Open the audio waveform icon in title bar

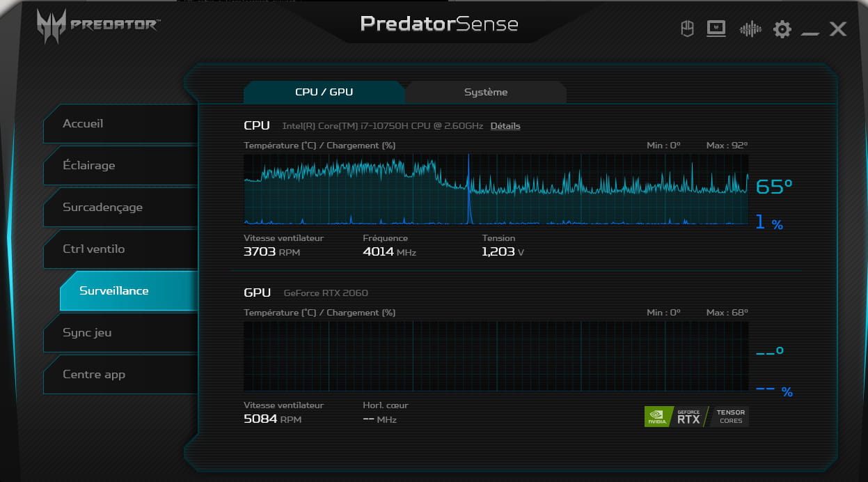pyautogui.click(x=750, y=29)
